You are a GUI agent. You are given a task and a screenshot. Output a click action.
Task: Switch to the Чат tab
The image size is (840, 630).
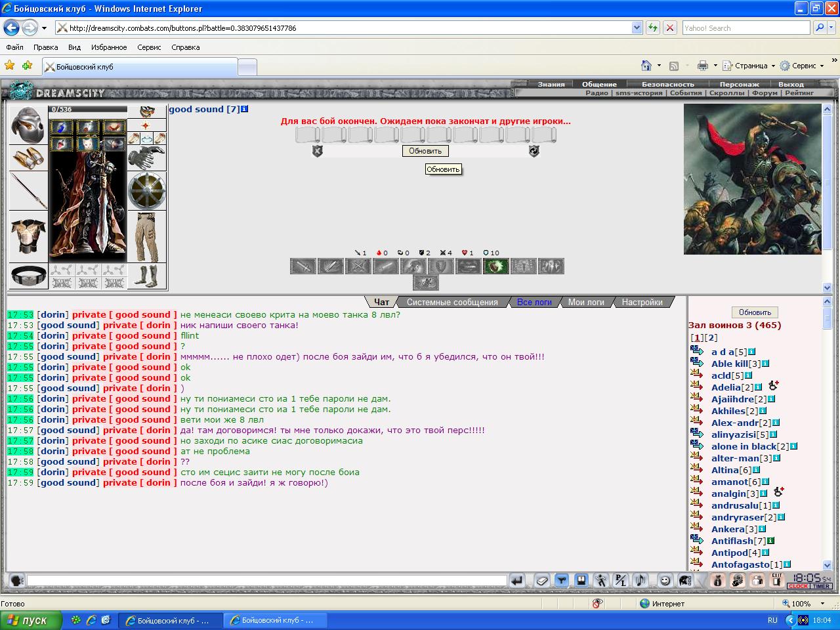[x=381, y=302]
